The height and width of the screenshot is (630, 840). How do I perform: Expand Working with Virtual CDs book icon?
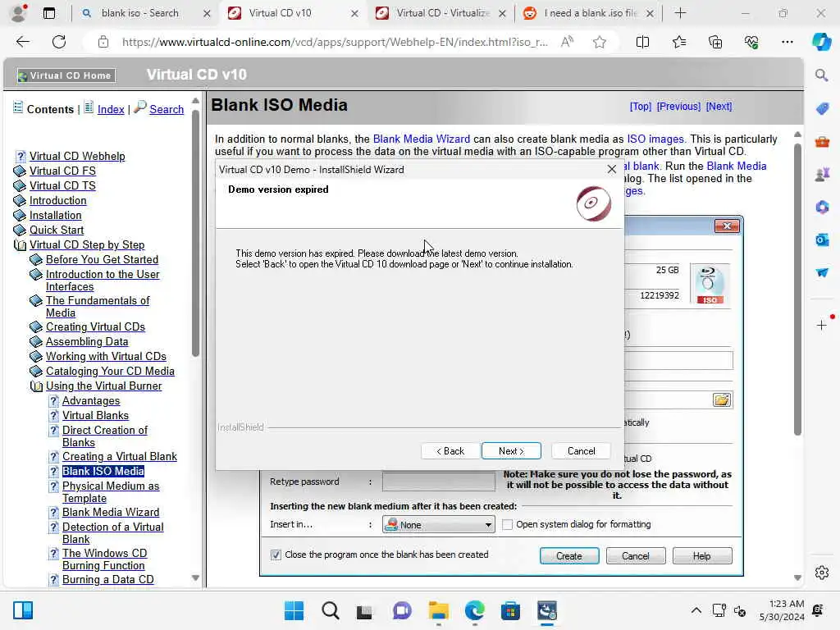[x=36, y=356]
